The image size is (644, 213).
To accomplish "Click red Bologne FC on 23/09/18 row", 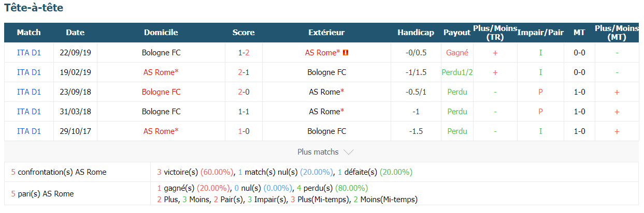I will point(161,92).
